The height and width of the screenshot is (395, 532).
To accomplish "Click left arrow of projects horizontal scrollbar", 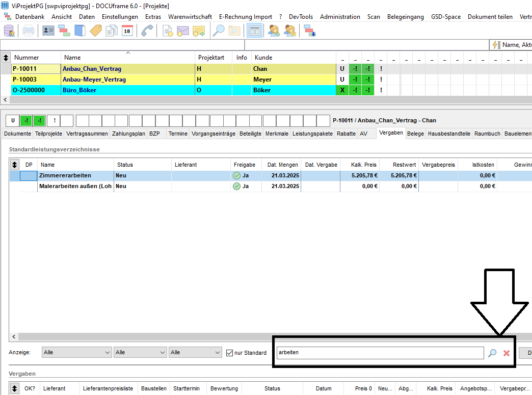I will click(x=5, y=100).
